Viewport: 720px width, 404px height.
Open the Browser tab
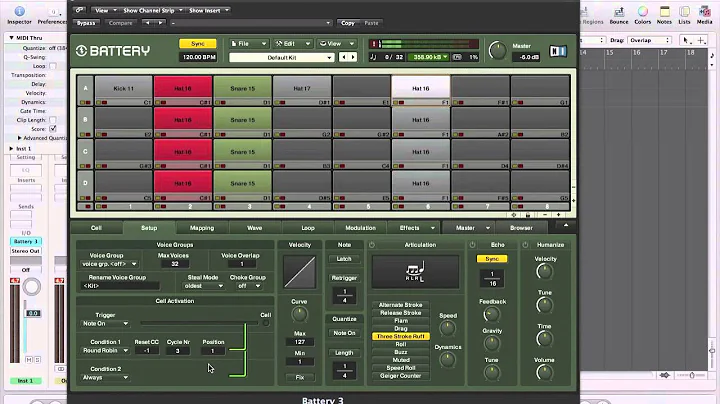click(x=521, y=228)
